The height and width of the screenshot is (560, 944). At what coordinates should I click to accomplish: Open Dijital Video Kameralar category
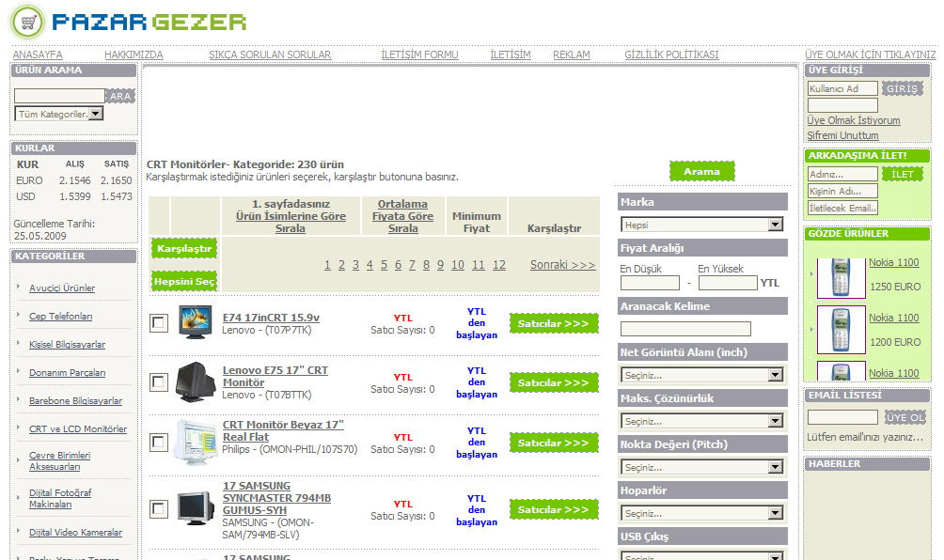click(76, 533)
